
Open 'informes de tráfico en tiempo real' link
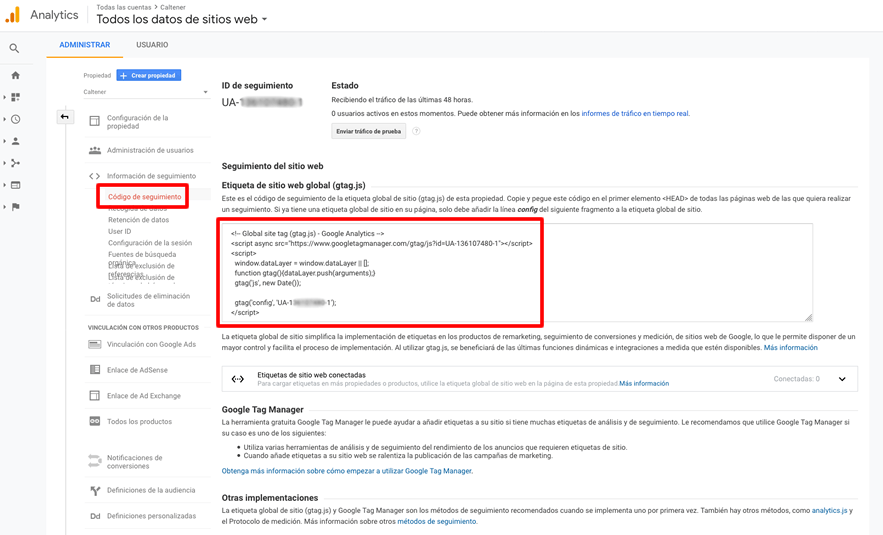635,113
